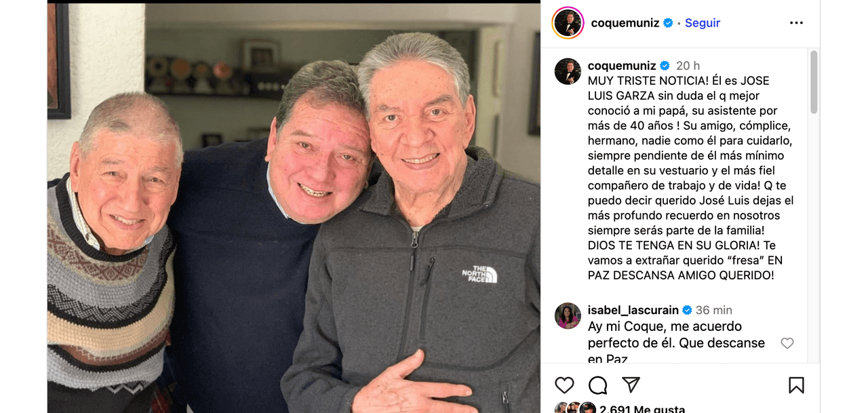The width and height of the screenshot is (868, 413).
Task: Follow the account with Seguir
Action: [x=703, y=23]
